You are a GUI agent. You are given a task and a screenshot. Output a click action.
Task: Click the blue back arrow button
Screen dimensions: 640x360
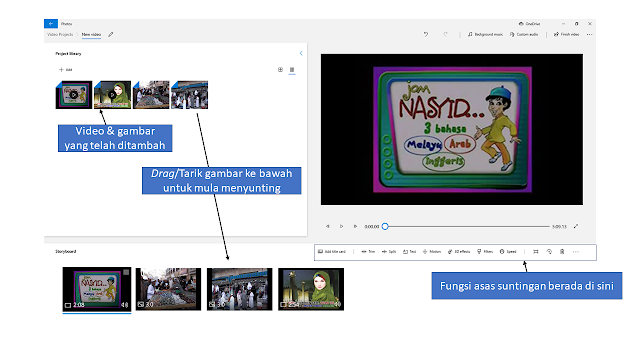coord(51,24)
